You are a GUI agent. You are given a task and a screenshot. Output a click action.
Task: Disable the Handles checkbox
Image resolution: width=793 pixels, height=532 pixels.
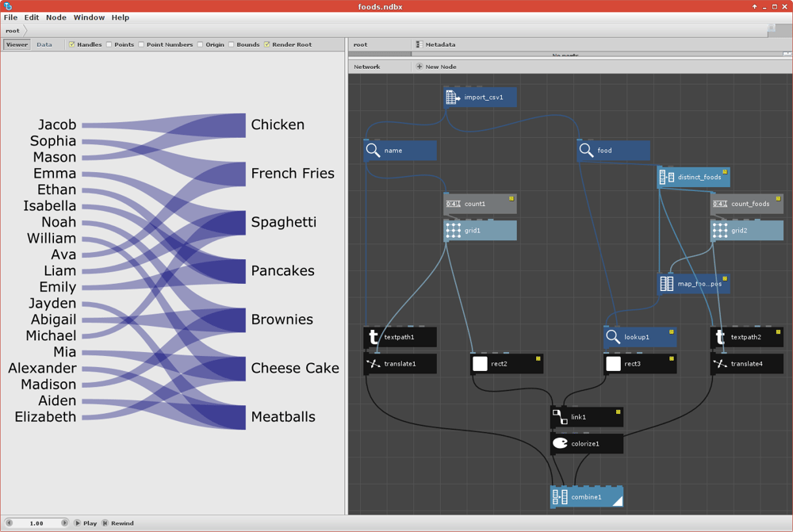(72, 44)
